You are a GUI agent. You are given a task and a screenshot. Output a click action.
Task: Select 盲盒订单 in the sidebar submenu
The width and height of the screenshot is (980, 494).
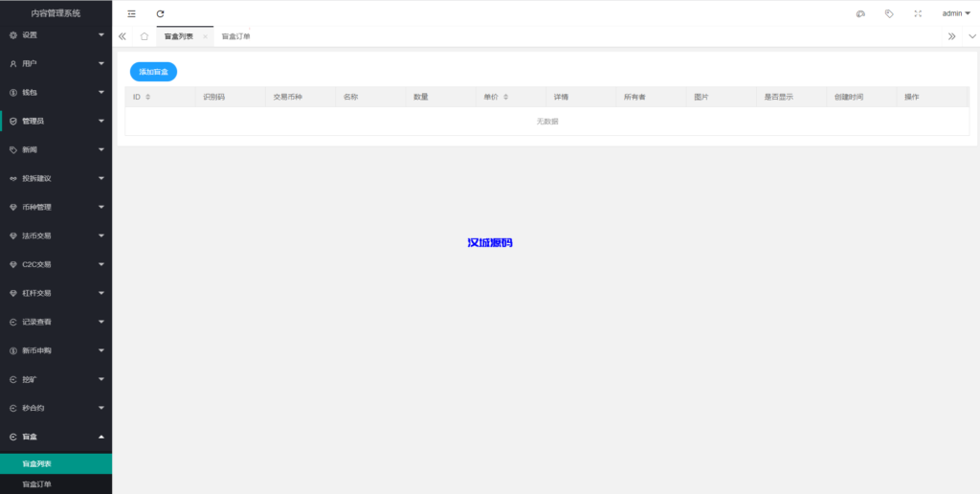pos(37,484)
